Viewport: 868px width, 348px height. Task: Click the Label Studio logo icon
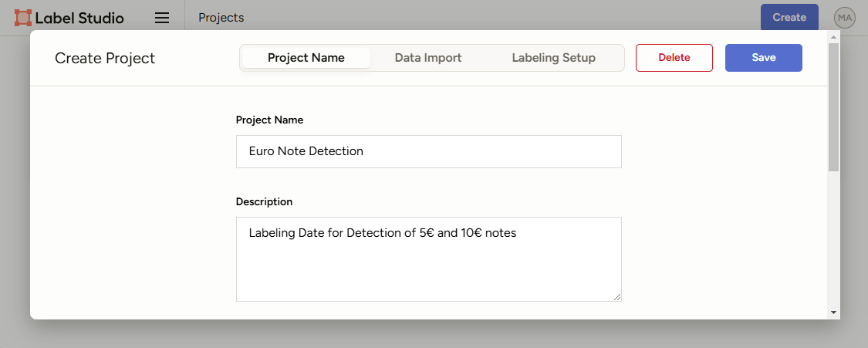point(23,18)
